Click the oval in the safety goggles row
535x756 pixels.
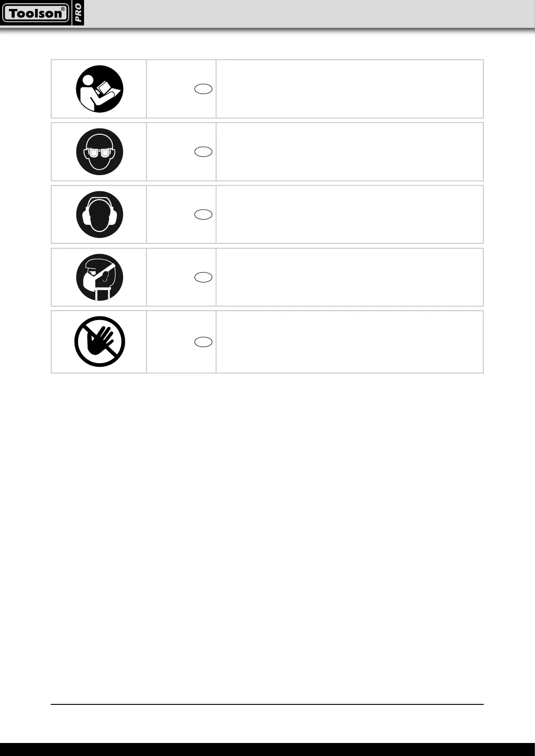pyautogui.click(x=203, y=152)
